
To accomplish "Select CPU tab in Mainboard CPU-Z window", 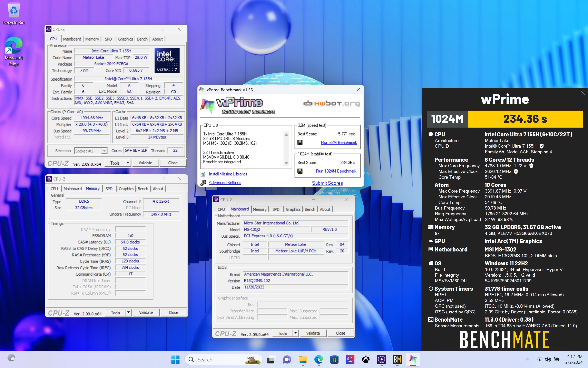I will pyautogui.click(x=221, y=210).
